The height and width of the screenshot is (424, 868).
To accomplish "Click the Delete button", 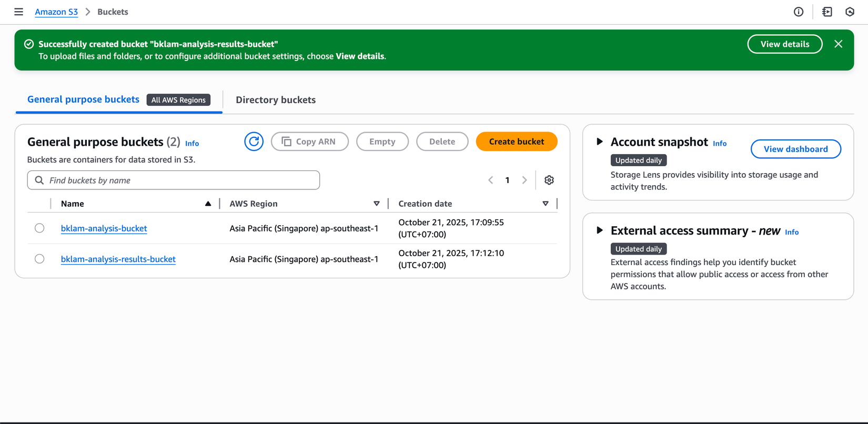I will (442, 142).
